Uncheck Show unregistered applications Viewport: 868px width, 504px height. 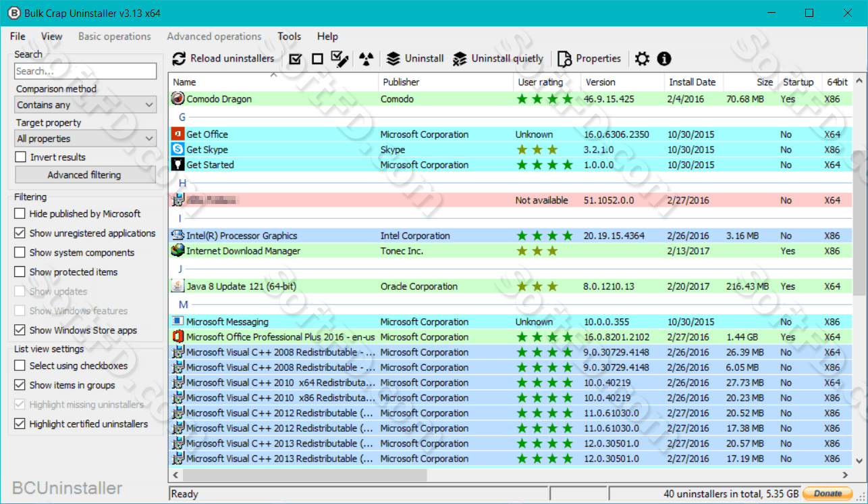point(20,233)
